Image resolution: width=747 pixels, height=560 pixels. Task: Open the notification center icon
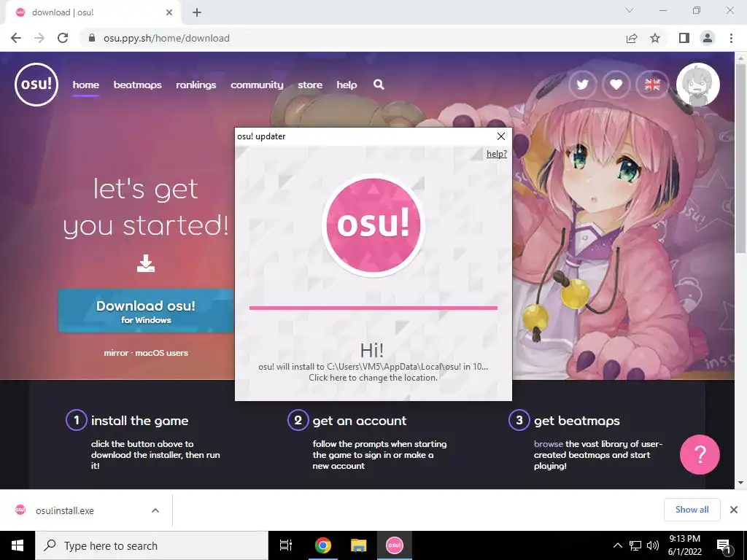click(x=724, y=545)
